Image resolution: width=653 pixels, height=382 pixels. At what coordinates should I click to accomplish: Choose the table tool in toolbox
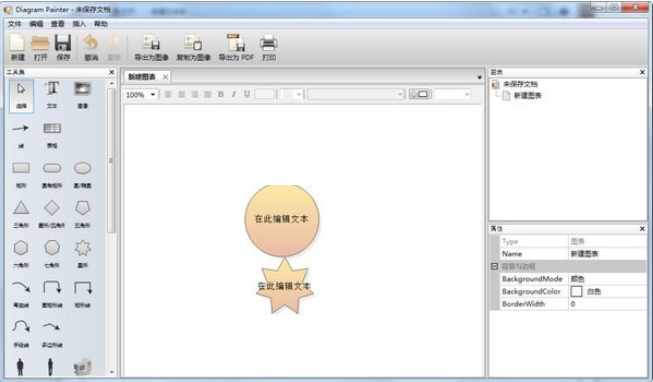click(52, 135)
